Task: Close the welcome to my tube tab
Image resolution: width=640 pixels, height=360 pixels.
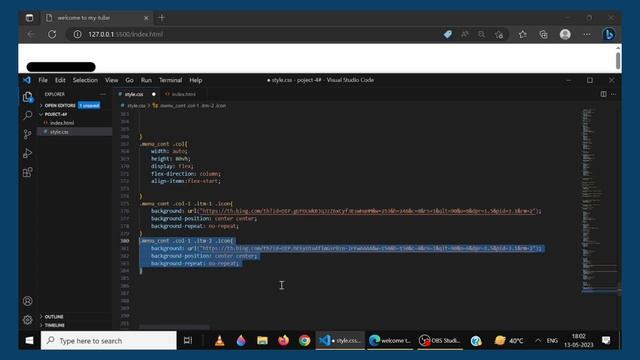Action: 146,18
